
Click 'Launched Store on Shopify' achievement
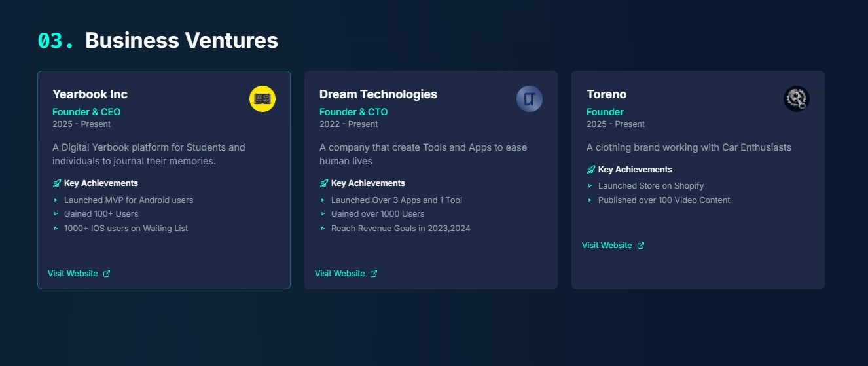click(651, 186)
